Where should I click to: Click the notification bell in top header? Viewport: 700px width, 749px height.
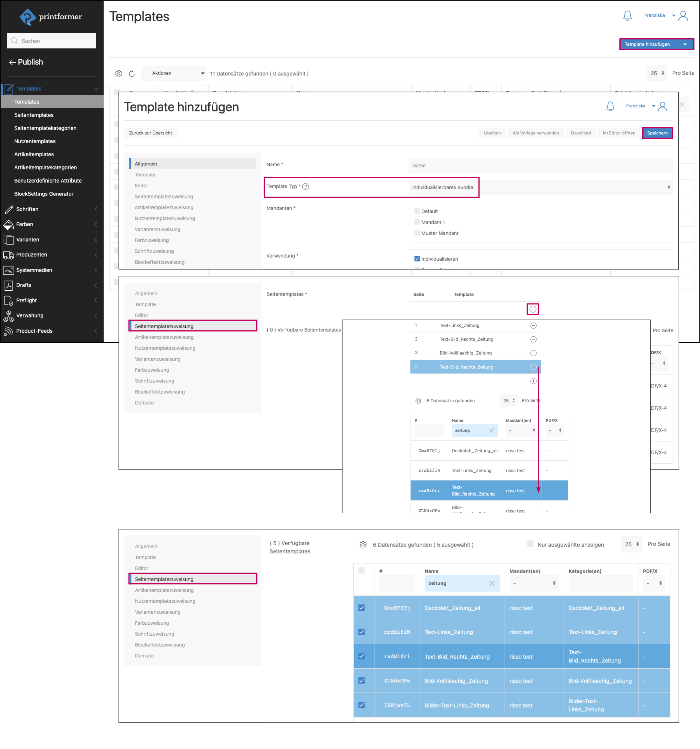(x=627, y=16)
